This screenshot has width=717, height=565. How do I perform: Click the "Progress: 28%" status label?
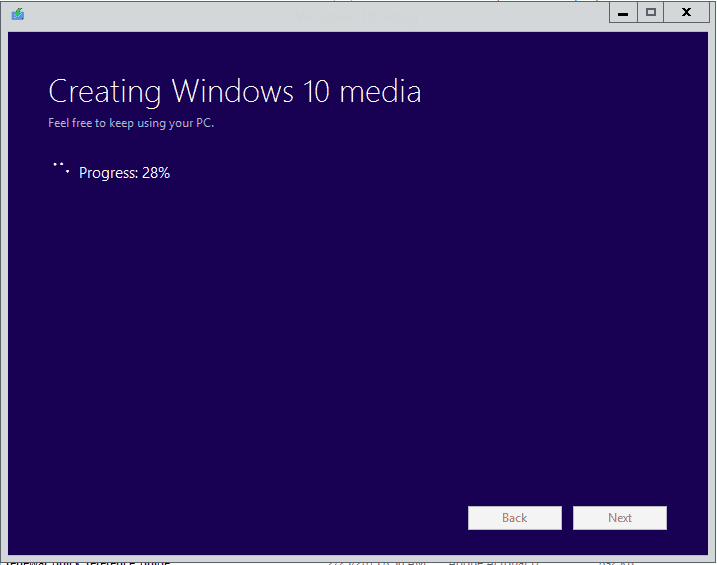(x=124, y=173)
